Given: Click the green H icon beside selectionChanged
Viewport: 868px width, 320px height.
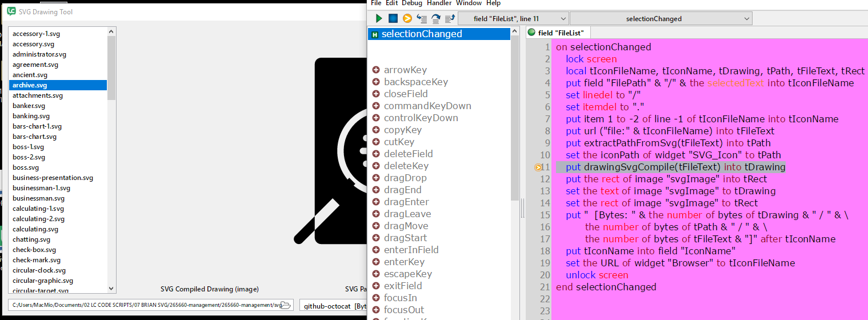Looking at the screenshot, I should (375, 34).
